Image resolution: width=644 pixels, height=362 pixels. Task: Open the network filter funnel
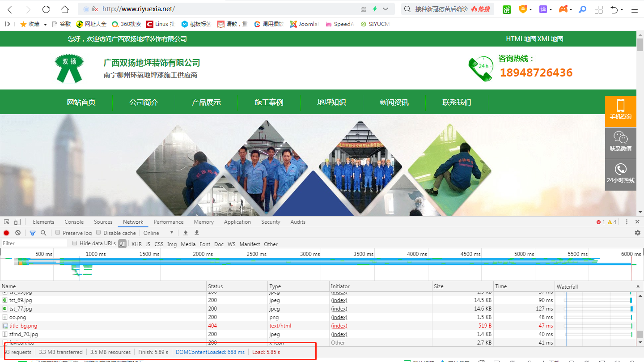coord(32,233)
